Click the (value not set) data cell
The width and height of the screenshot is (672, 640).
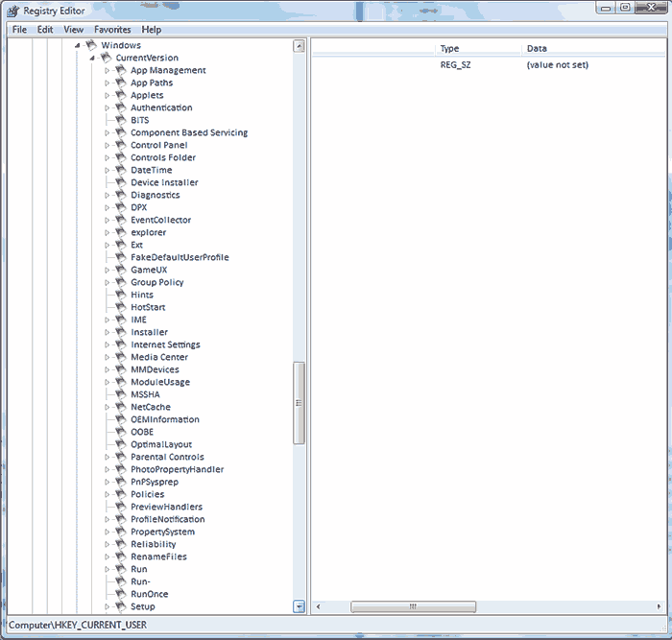(x=558, y=64)
